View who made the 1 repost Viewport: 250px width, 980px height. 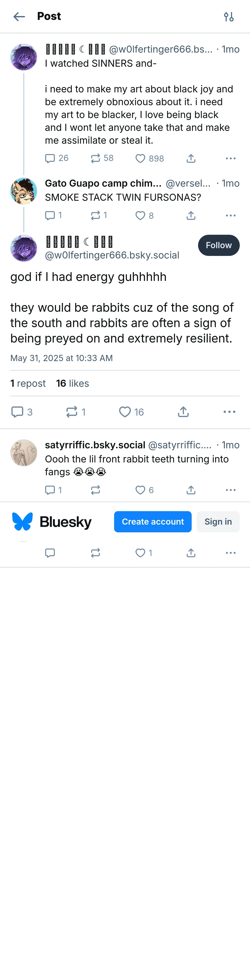coord(28,384)
